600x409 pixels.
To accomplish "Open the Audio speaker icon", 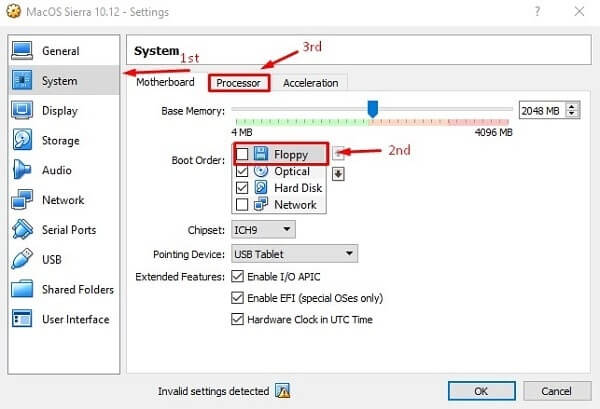I will 21,169.
